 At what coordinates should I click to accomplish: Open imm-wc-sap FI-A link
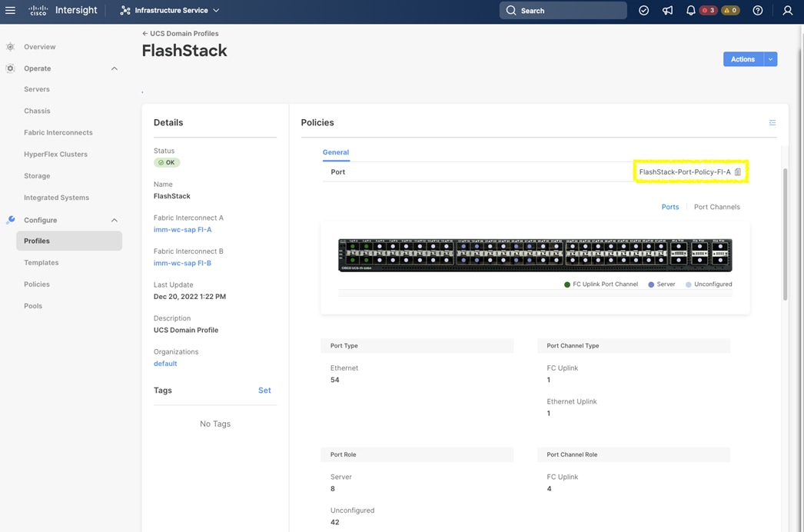click(x=182, y=229)
